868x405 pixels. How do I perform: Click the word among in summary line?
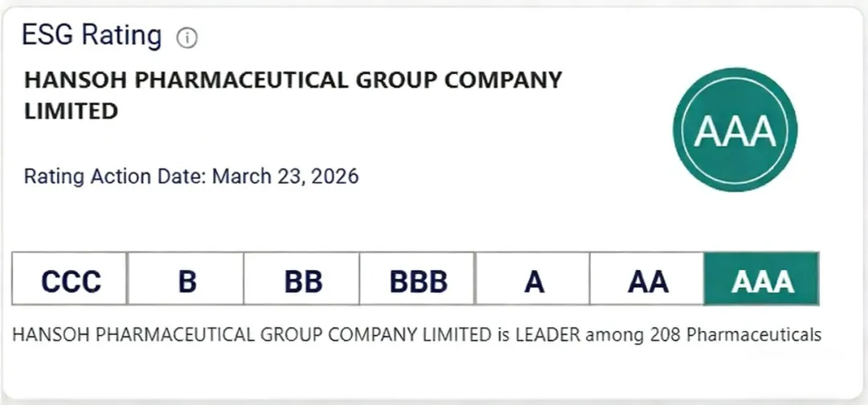click(x=612, y=334)
